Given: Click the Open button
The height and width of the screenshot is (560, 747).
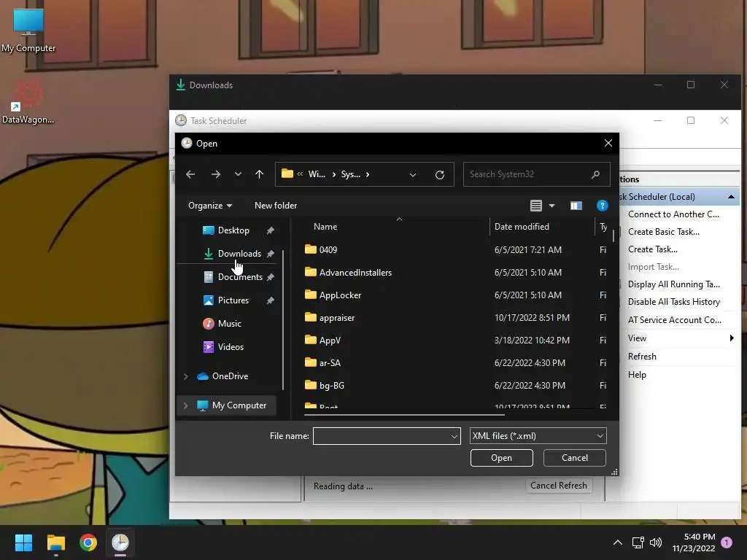Looking at the screenshot, I should 501,458.
